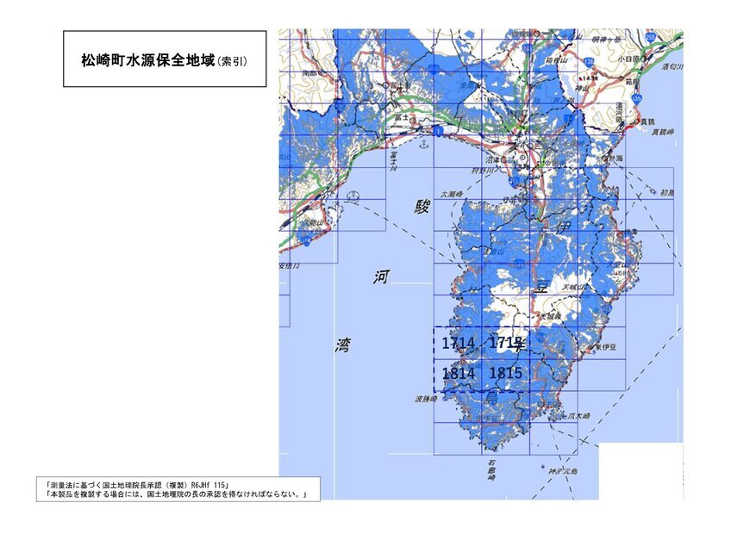This screenshot has width=756, height=534.
Task: Select the 爪木崎 cape label
Action: tap(578, 416)
